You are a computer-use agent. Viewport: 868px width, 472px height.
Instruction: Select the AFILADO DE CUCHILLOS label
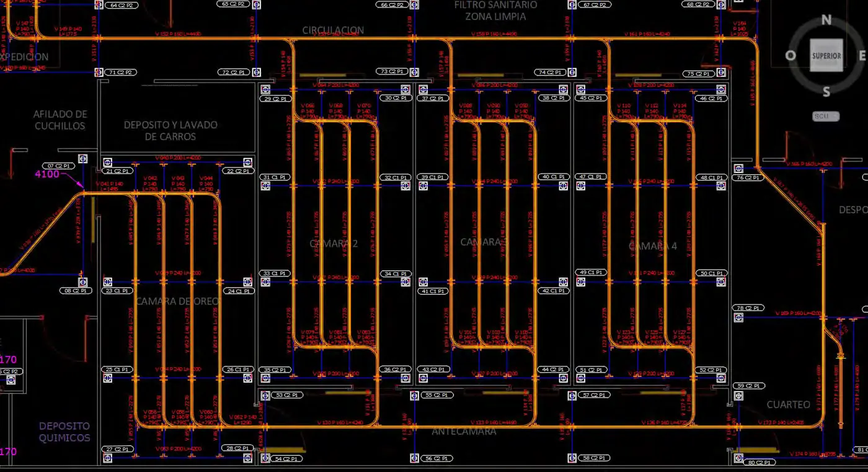point(60,120)
